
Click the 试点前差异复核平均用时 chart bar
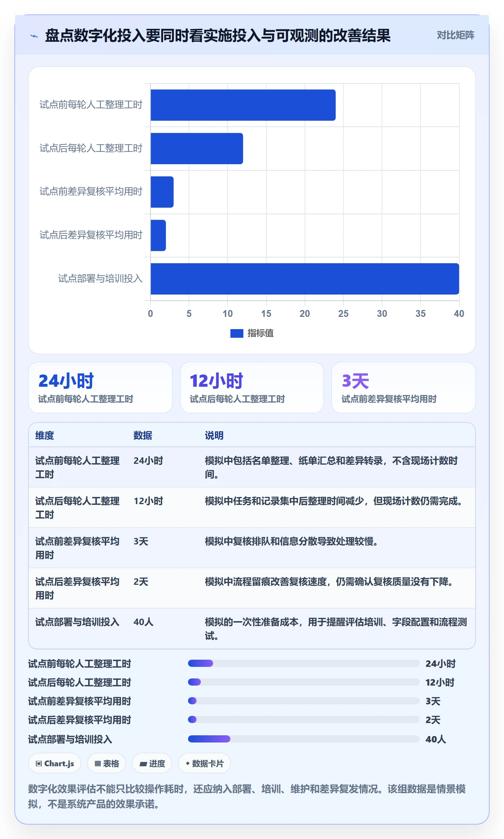[162, 192]
